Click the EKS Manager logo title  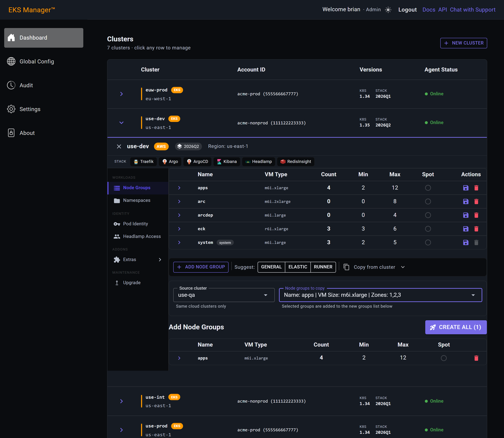(32, 10)
